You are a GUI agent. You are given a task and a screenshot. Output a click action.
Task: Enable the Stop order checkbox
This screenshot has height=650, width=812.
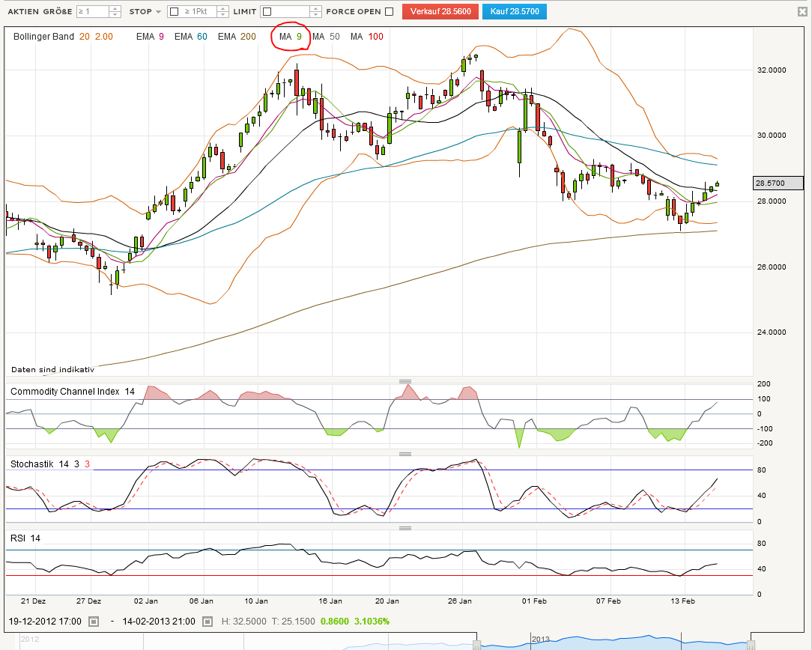click(175, 11)
